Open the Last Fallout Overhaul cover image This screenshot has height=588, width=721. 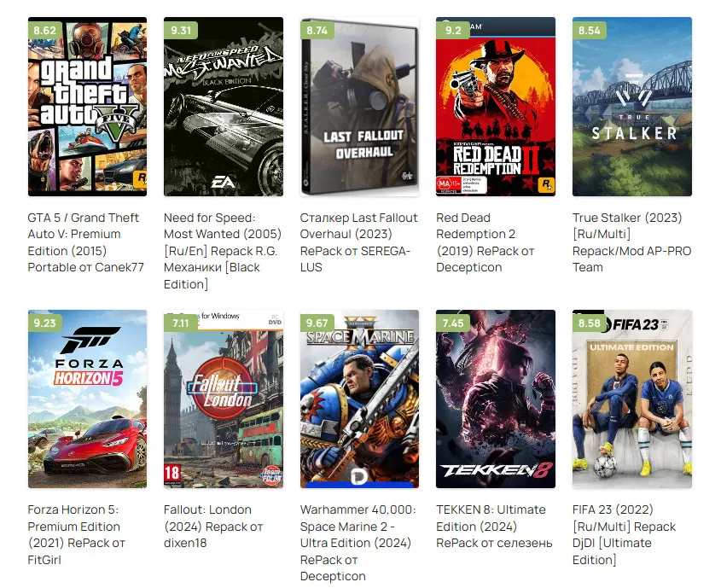click(x=359, y=107)
